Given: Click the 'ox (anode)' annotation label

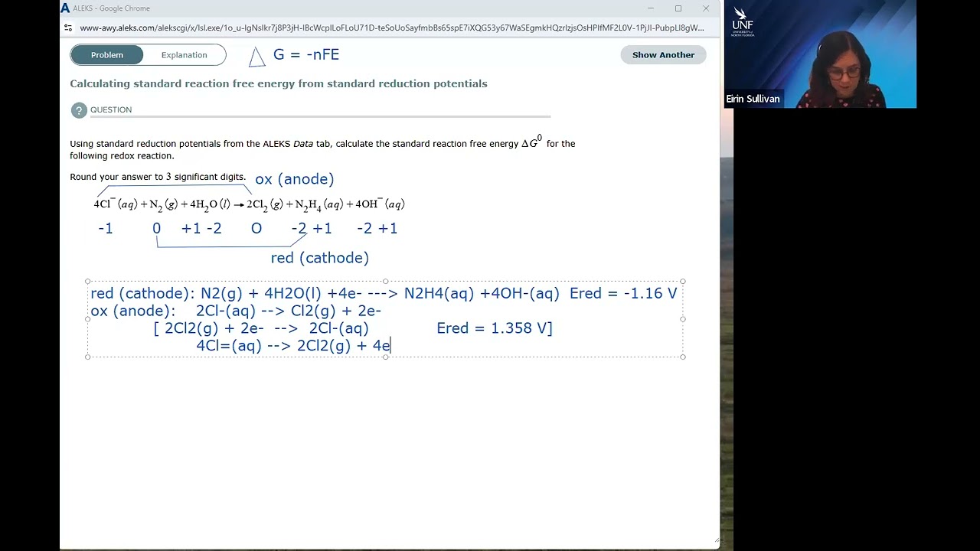Looking at the screenshot, I should (295, 179).
